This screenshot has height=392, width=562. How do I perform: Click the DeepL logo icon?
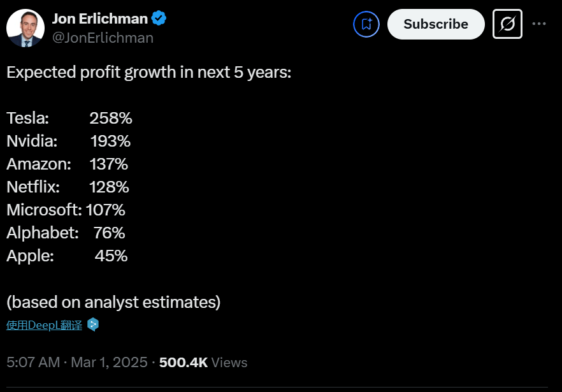(x=93, y=324)
